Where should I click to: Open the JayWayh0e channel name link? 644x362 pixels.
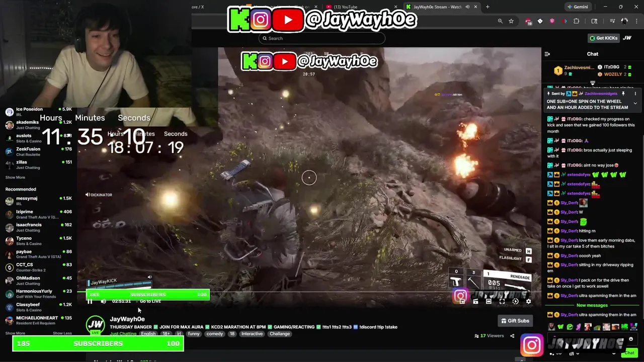tap(127, 319)
